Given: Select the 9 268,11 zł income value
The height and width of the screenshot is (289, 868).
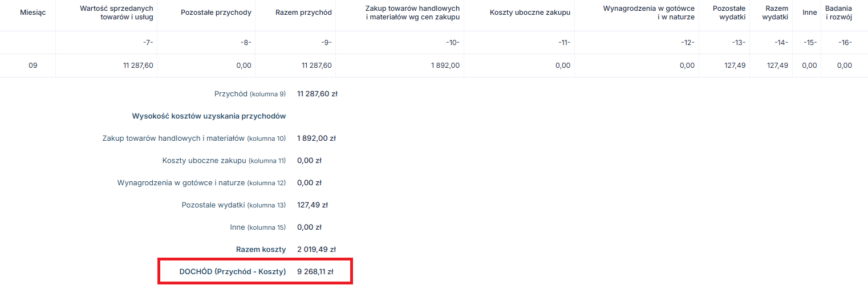Looking at the screenshot, I should 315,272.
